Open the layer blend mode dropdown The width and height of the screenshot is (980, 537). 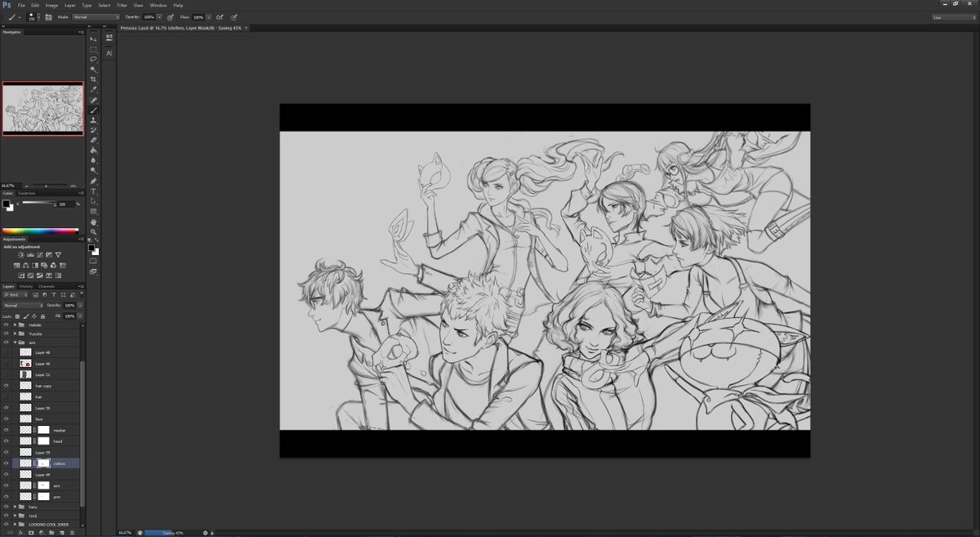[x=22, y=306]
